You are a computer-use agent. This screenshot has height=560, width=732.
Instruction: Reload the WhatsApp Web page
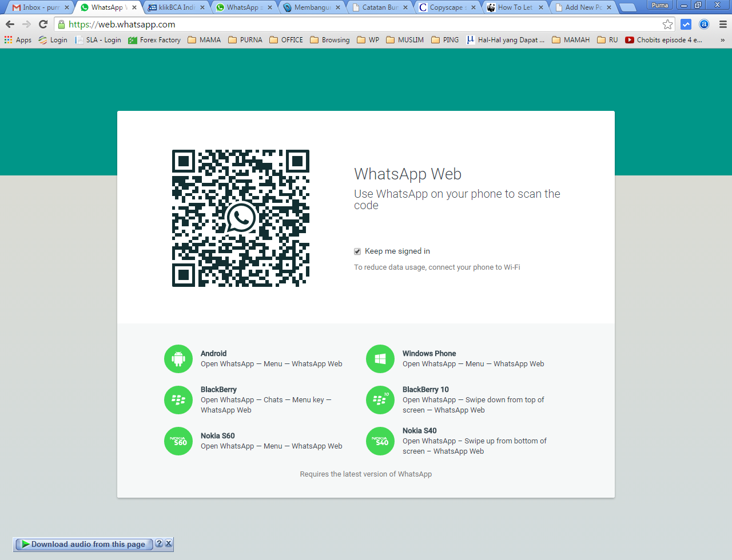(43, 24)
